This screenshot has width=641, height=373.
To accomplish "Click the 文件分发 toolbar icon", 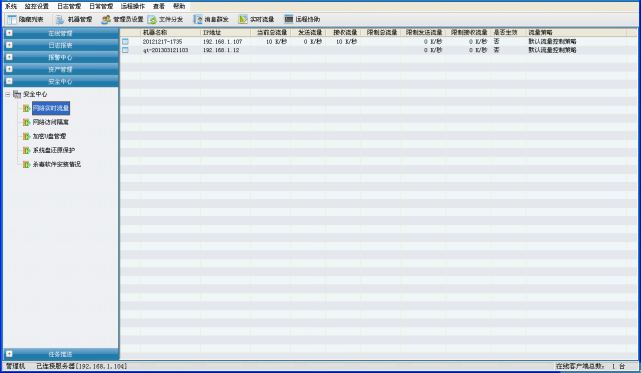I will click(x=152, y=19).
